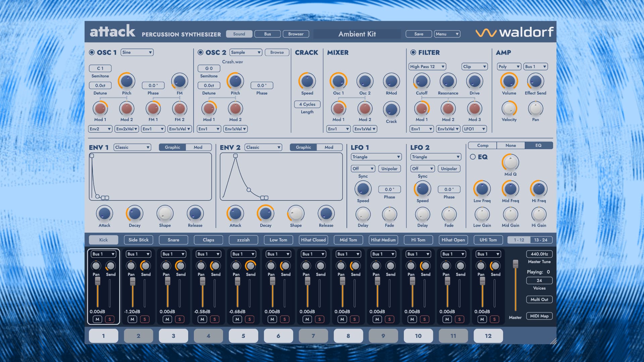Mute the Snare channel with its M button
The width and height of the screenshot is (644, 362).
[x=167, y=319]
